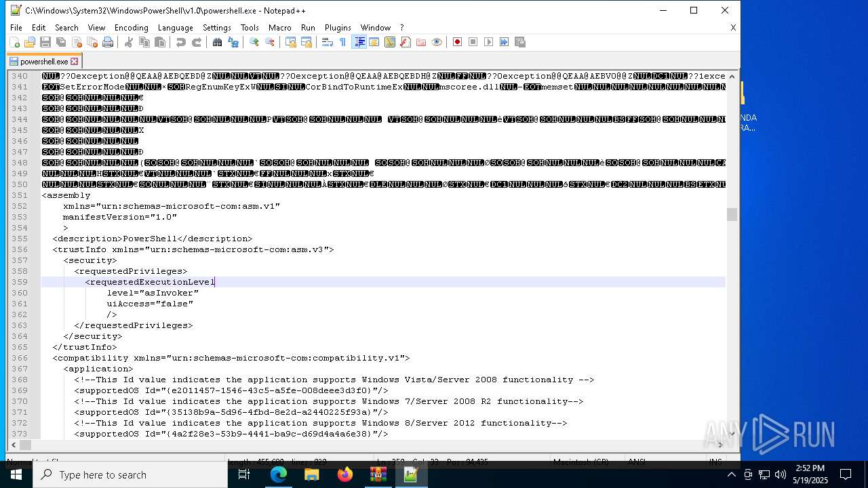
Task: Click the user-defined language icon
Action: (x=374, y=42)
